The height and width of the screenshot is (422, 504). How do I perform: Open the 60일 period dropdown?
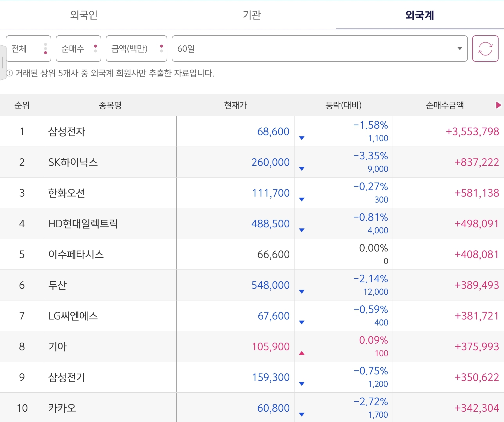coord(320,49)
